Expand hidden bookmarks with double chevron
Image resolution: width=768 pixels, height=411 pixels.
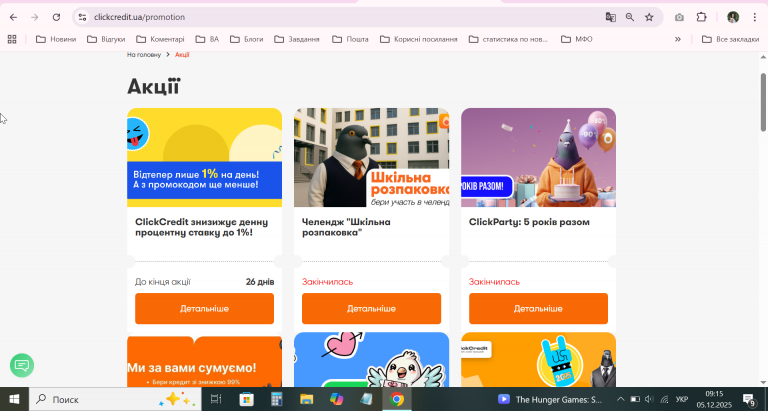[x=678, y=39]
